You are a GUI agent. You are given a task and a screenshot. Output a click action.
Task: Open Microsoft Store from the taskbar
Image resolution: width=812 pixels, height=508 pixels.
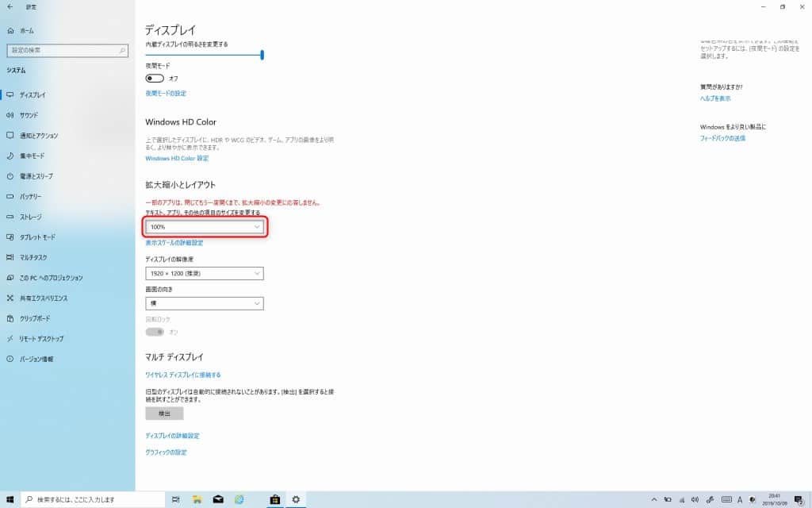pos(274,499)
